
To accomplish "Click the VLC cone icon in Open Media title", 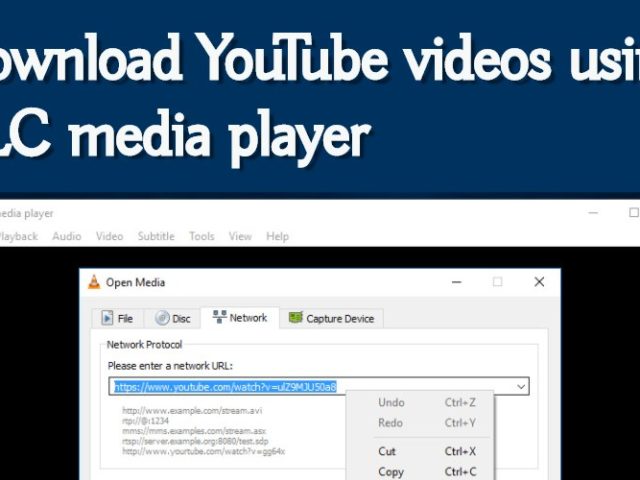I will 94,282.
